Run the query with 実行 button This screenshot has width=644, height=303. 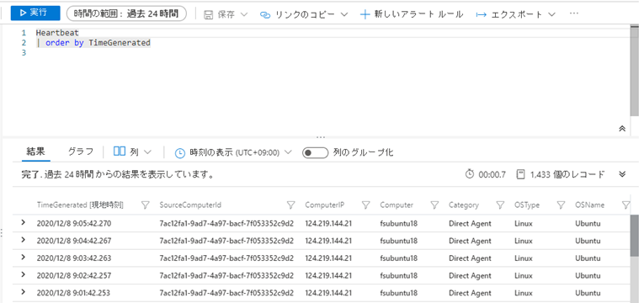click(35, 13)
